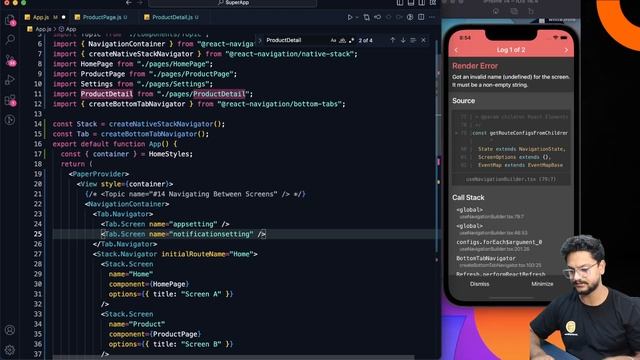Open the Manage gear in the activity bar
Image resolution: width=640 pixels, height=360 pixels.
coord(10,350)
